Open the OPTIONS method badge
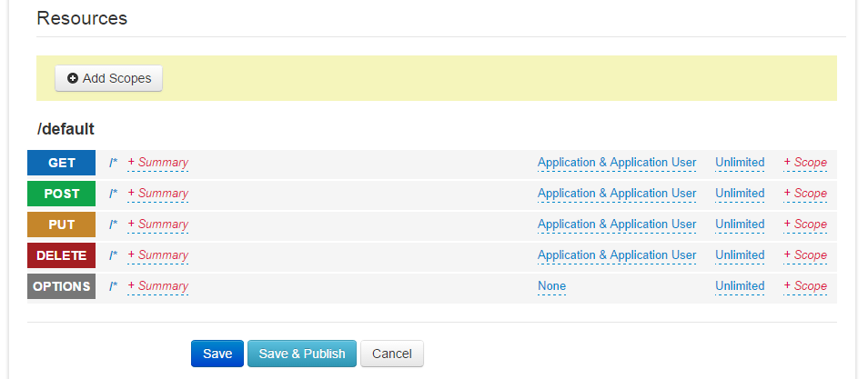 tap(61, 286)
